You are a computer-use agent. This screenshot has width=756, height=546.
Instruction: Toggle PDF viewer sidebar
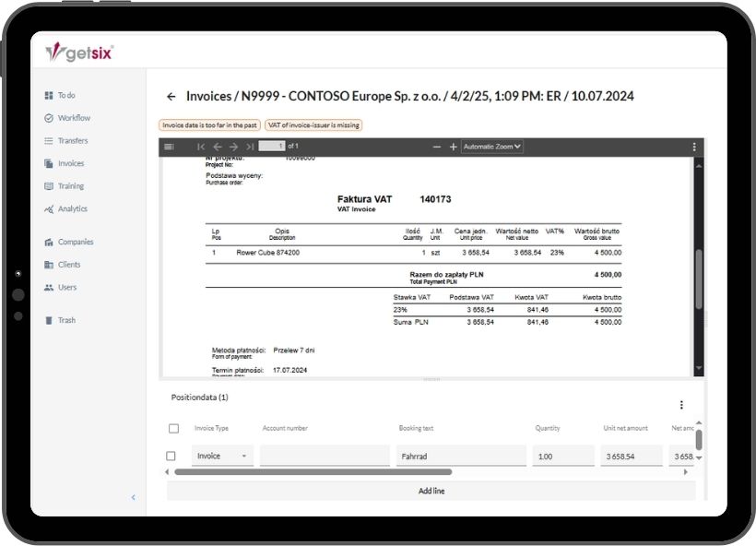coord(169,147)
